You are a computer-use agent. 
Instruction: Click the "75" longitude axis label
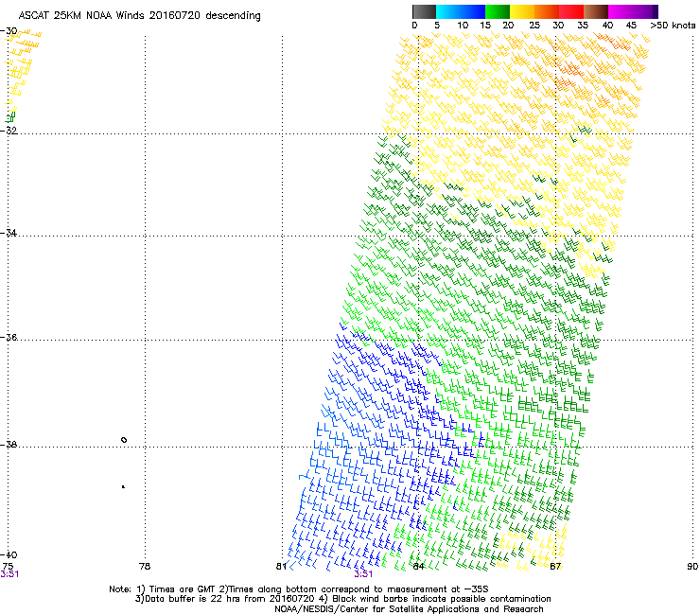[8, 567]
